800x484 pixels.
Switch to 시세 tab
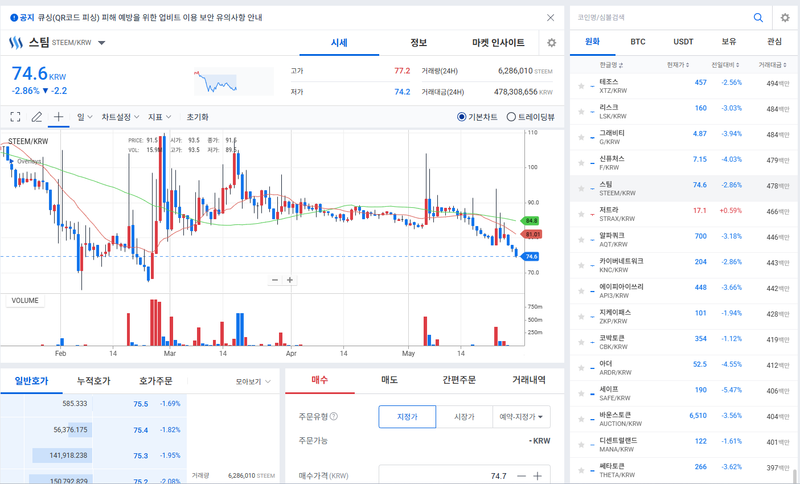339,43
